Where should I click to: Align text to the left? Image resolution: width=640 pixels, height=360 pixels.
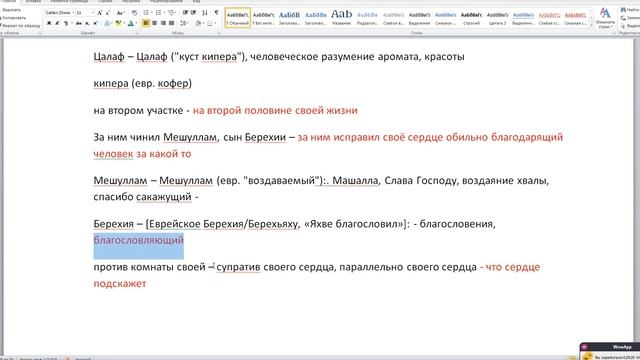pyautogui.click(x=146, y=23)
